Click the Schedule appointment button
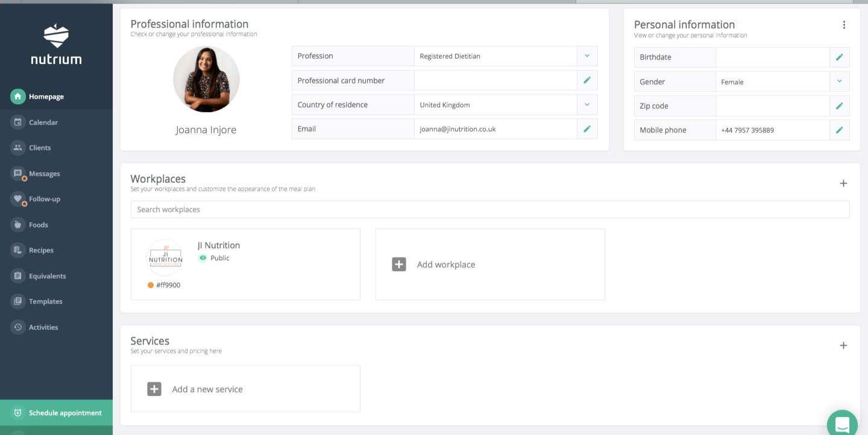868x435 pixels. point(56,413)
